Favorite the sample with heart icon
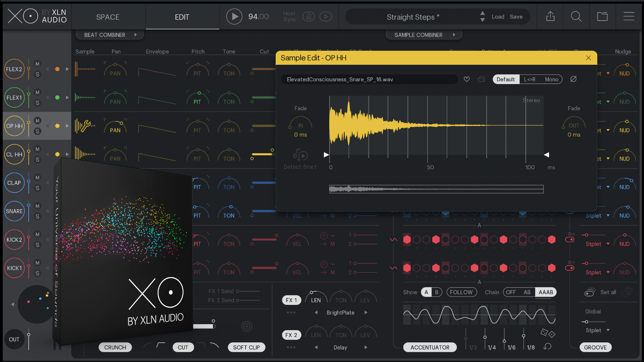The height and width of the screenshot is (362, 644). tap(466, 79)
